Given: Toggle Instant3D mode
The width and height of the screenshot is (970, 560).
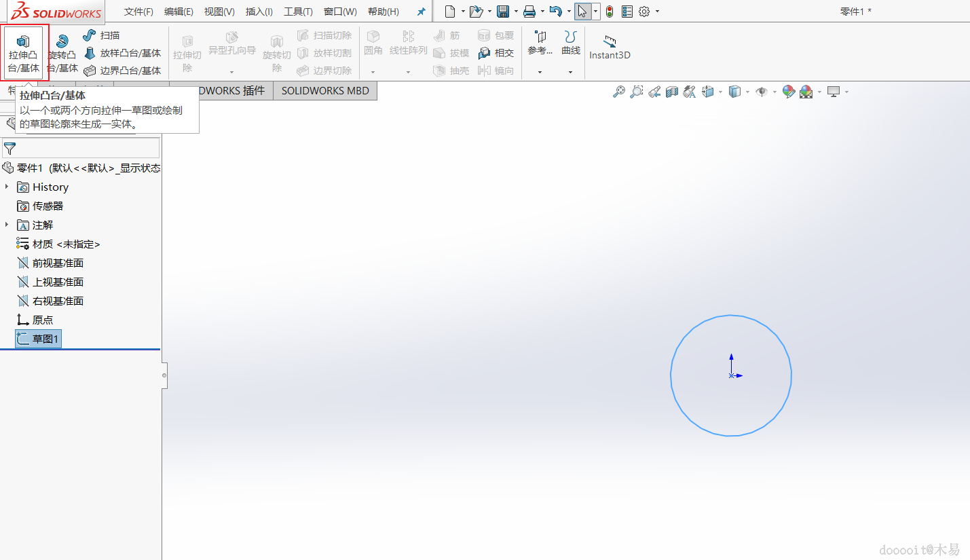Looking at the screenshot, I should click(x=610, y=46).
